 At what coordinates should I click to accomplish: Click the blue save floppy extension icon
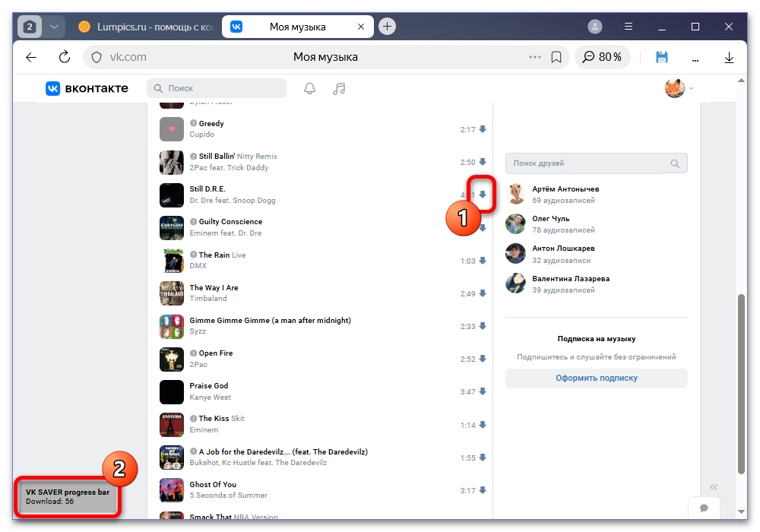pyautogui.click(x=662, y=57)
